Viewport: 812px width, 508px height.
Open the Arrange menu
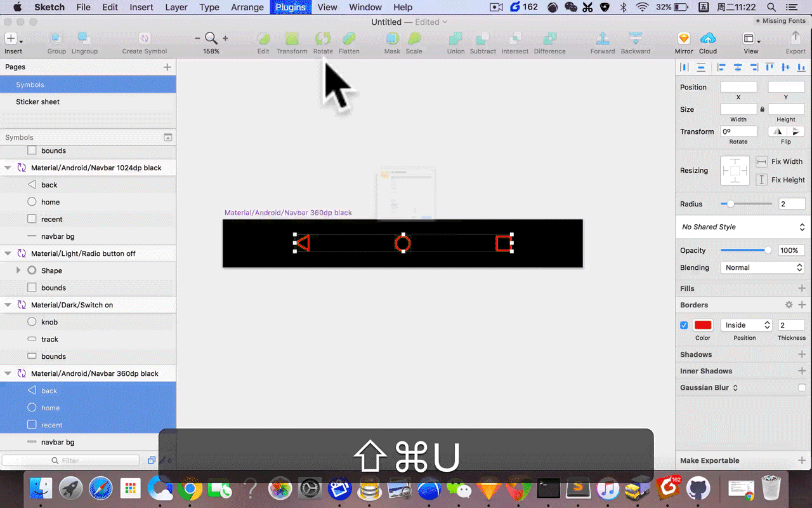click(x=247, y=7)
